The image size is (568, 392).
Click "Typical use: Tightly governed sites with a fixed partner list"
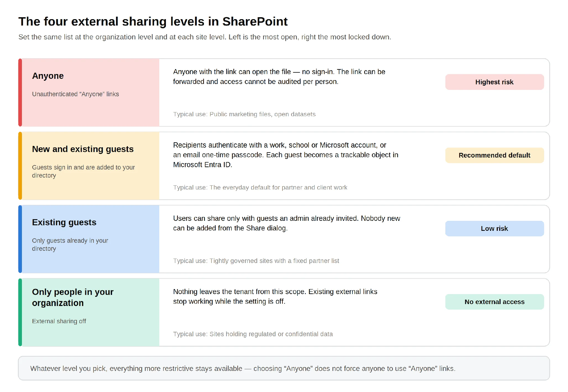pyautogui.click(x=256, y=261)
